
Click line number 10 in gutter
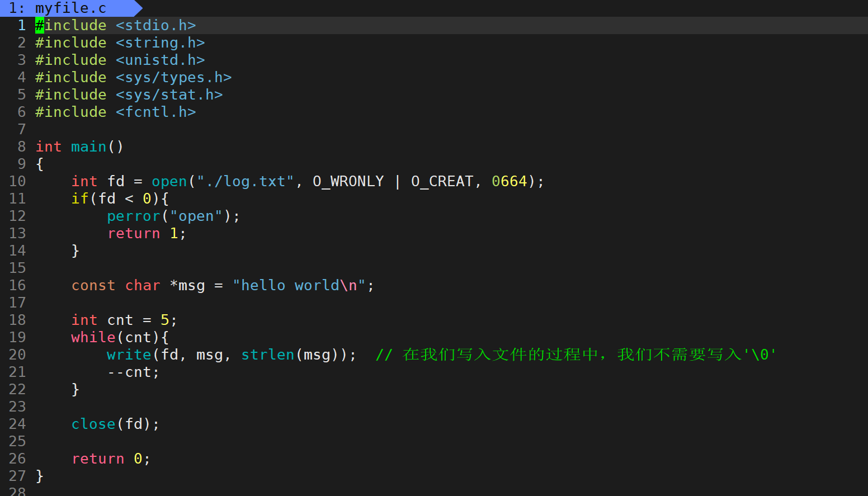coord(17,181)
